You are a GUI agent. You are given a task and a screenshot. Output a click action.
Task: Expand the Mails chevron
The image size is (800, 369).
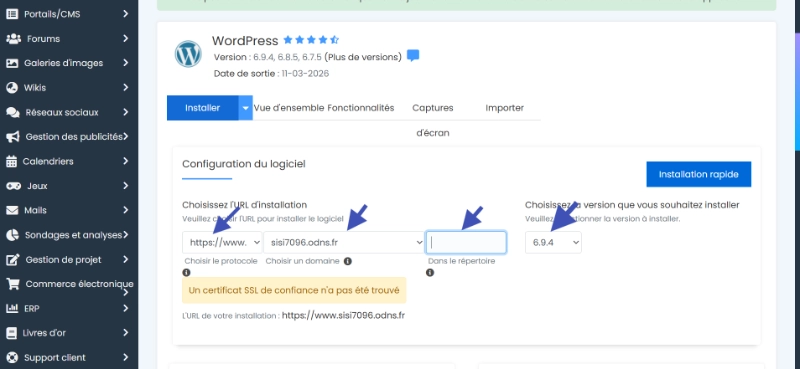click(126, 210)
